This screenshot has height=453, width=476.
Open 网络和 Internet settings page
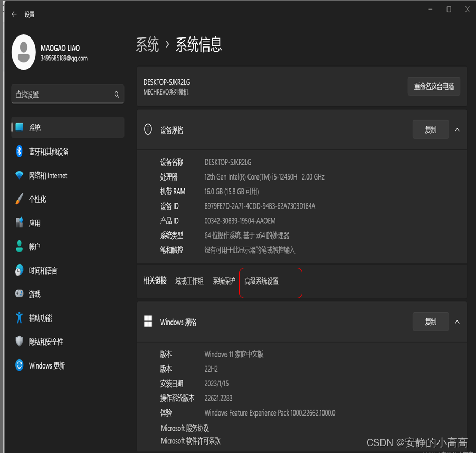click(x=68, y=175)
